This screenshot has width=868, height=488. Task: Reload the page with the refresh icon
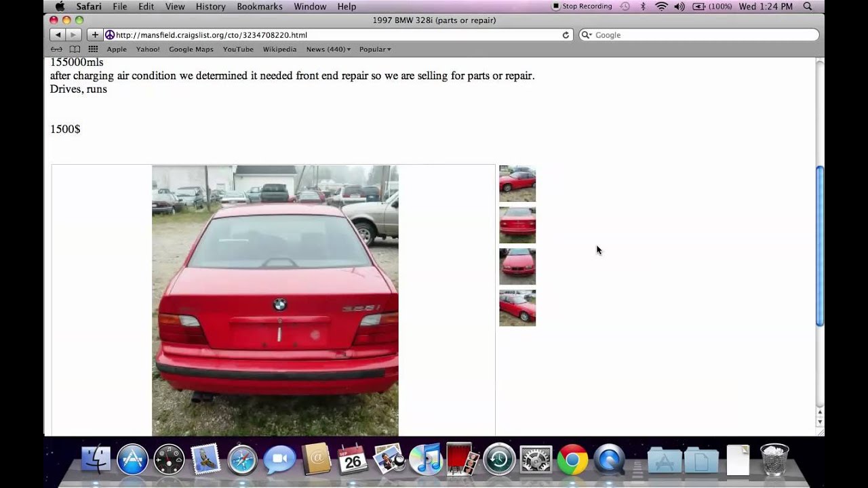(566, 35)
